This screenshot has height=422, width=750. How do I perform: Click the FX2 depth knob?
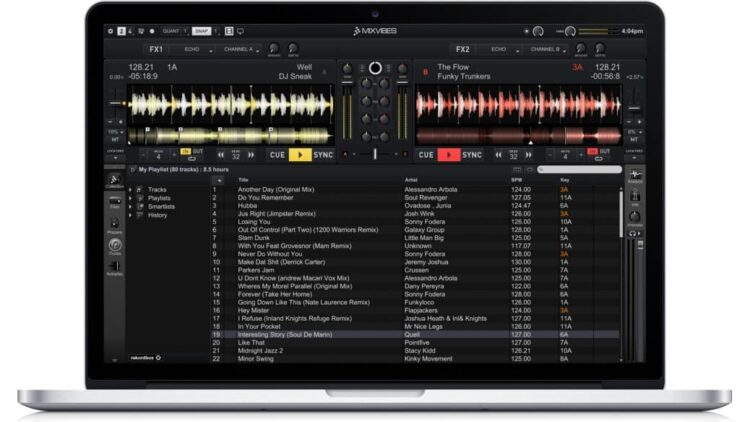600,48
